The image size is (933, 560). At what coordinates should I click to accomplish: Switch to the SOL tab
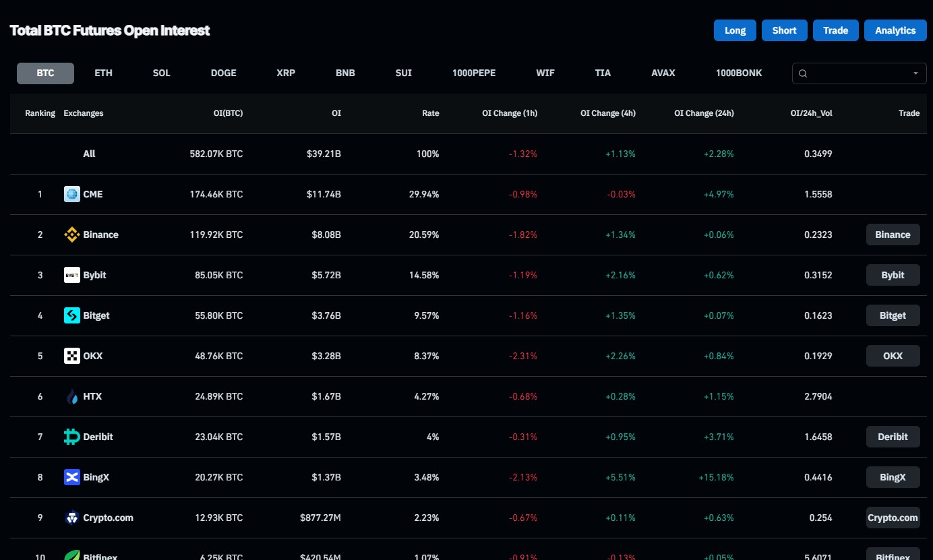click(x=161, y=73)
